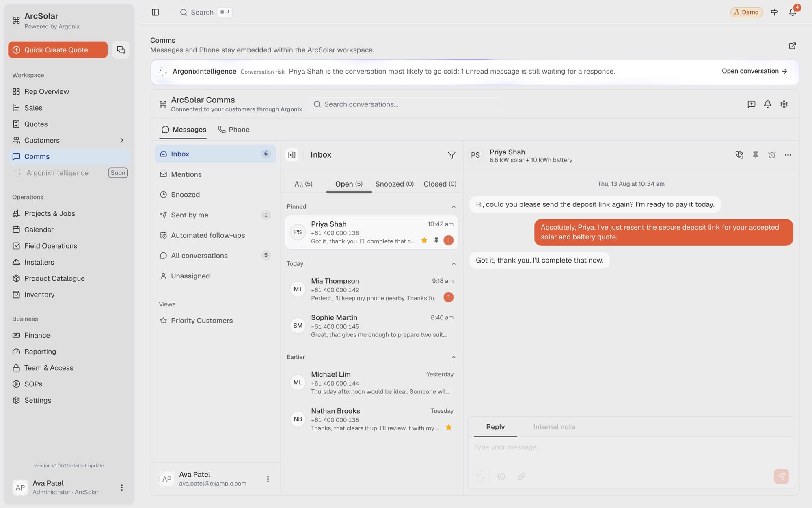Viewport: 812px width, 508px height.
Task: Open the Inbox filter funnel
Action: pos(451,155)
